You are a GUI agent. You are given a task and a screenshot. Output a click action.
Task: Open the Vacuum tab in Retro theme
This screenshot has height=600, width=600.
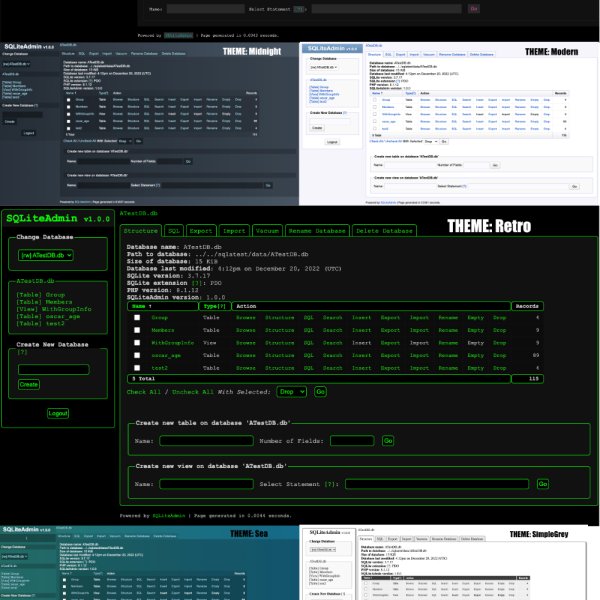click(x=269, y=230)
